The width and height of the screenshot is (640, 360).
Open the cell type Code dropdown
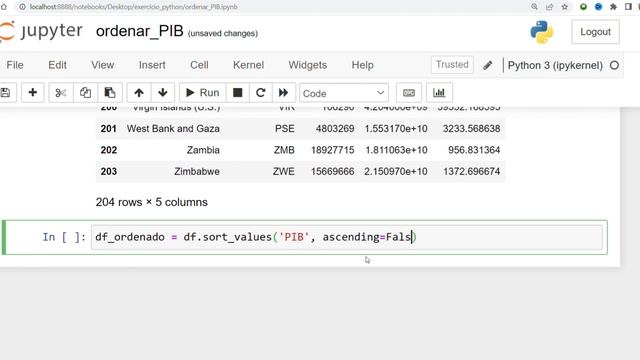click(344, 93)
